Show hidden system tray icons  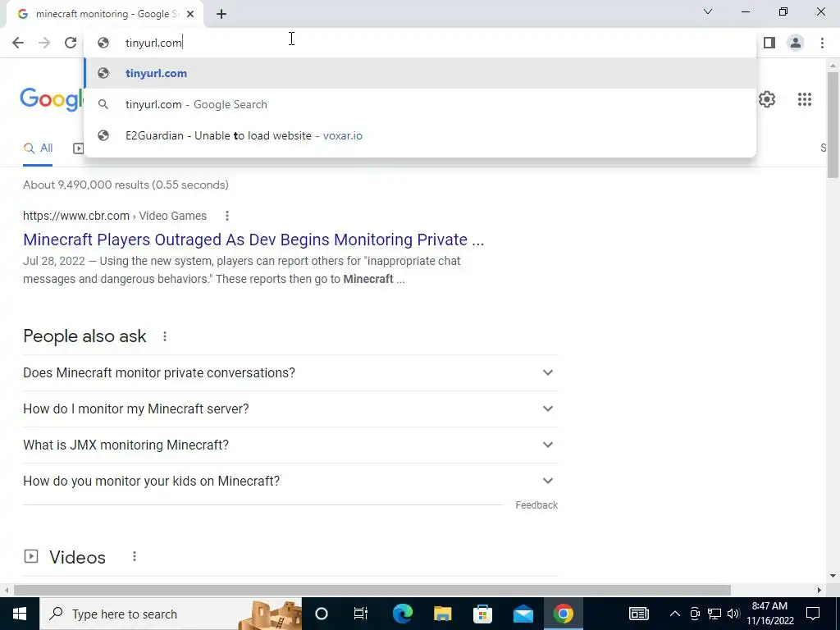pos(675,614)
